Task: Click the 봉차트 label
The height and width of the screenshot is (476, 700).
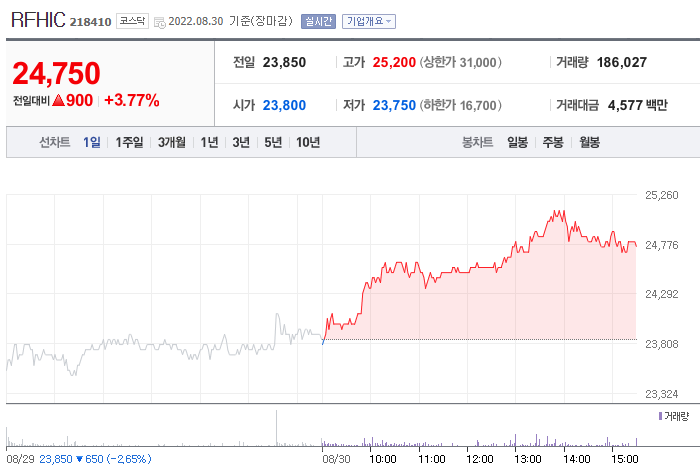Action: (x=477, y=142)
